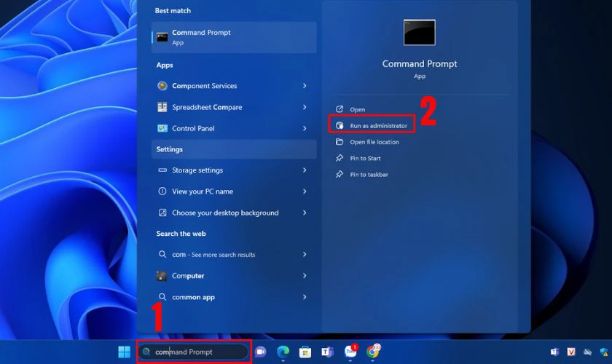
Task: Expand the 'common app' chevron
Action: [x=305, y=297]
